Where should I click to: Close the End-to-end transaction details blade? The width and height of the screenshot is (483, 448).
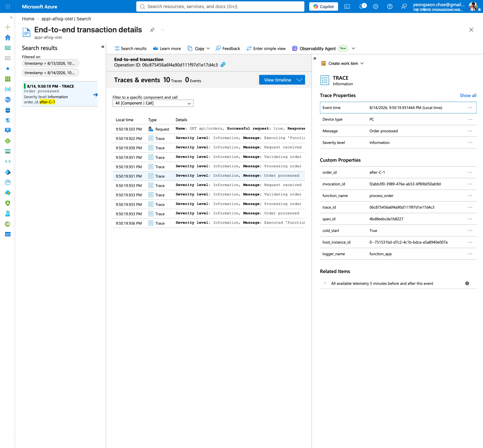click(x=471, y=30)
